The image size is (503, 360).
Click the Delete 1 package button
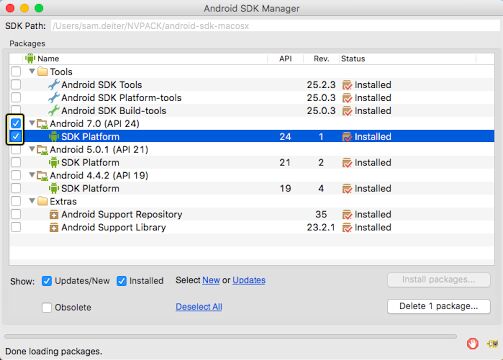coord(439,306)
